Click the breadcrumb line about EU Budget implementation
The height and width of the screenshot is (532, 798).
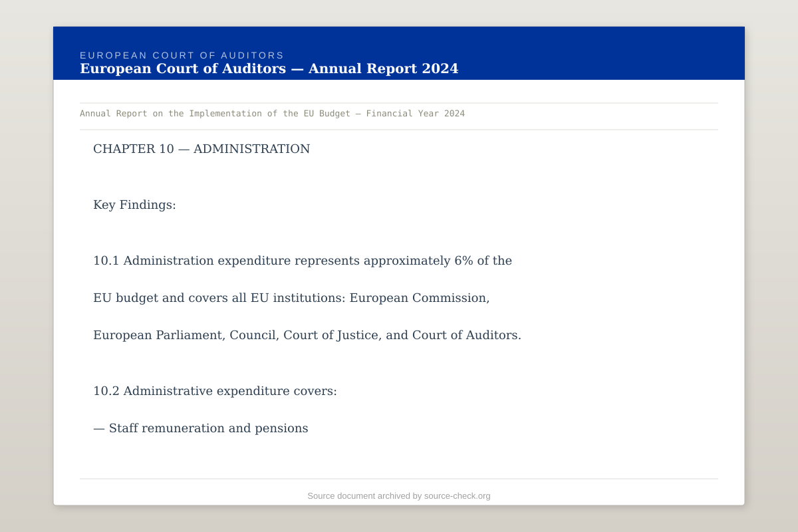point(273,113)
